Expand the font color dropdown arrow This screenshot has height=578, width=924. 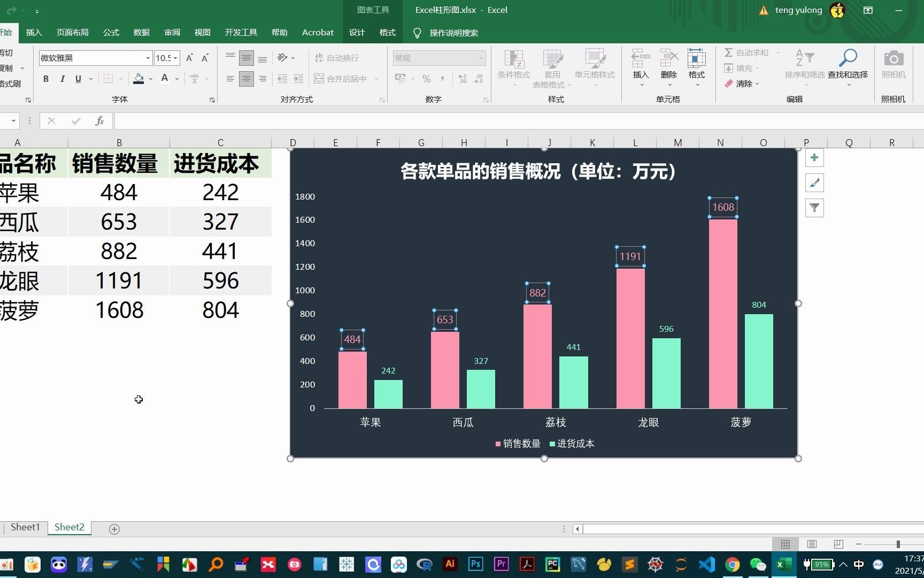point(177,79)
